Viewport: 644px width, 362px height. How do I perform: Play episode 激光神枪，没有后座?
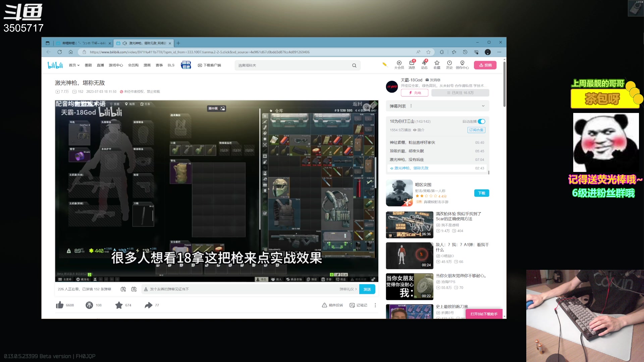437,160
